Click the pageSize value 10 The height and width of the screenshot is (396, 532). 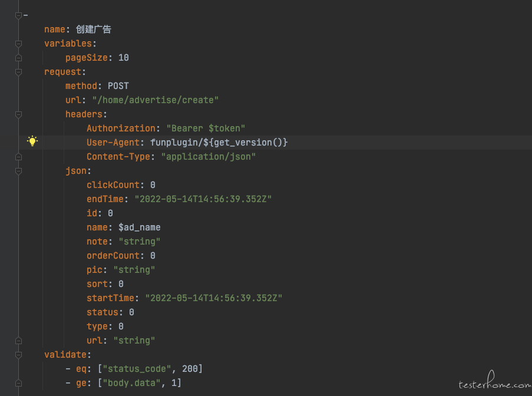click(x=124, y=58)
